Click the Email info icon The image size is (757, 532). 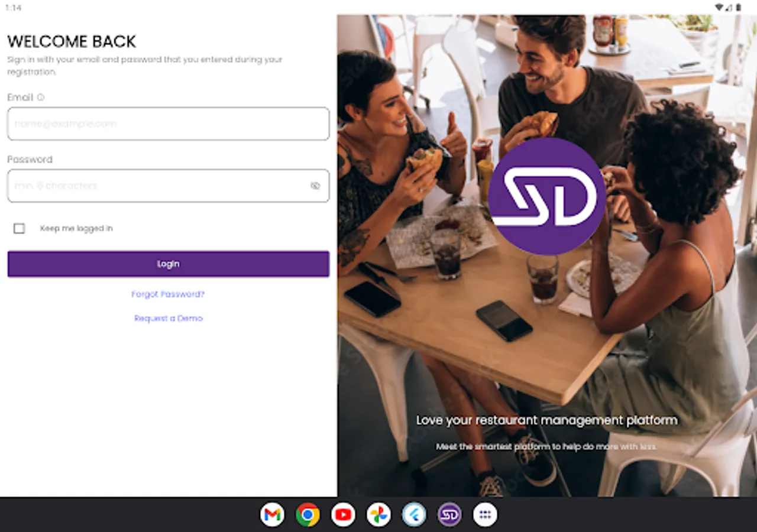[x=41, y=98]
